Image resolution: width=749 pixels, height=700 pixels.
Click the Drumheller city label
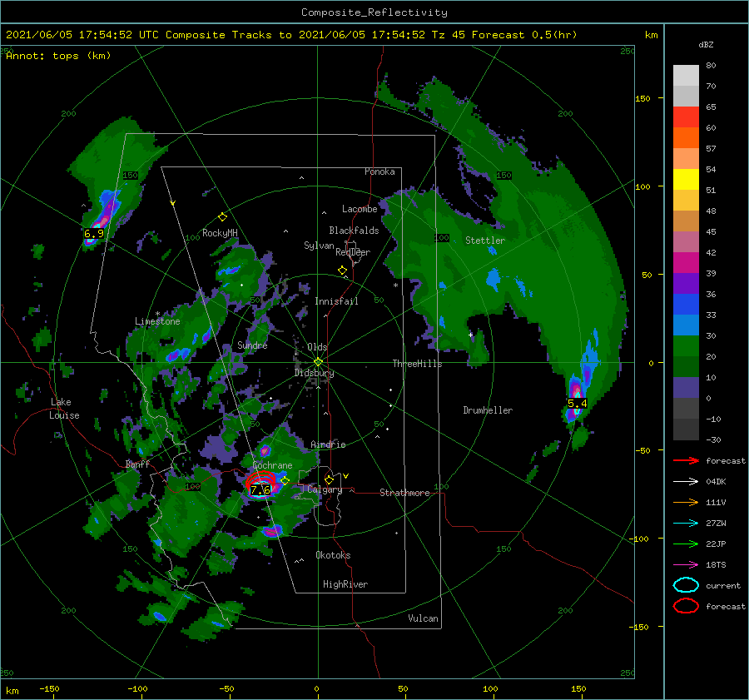(x=488, y=410)
